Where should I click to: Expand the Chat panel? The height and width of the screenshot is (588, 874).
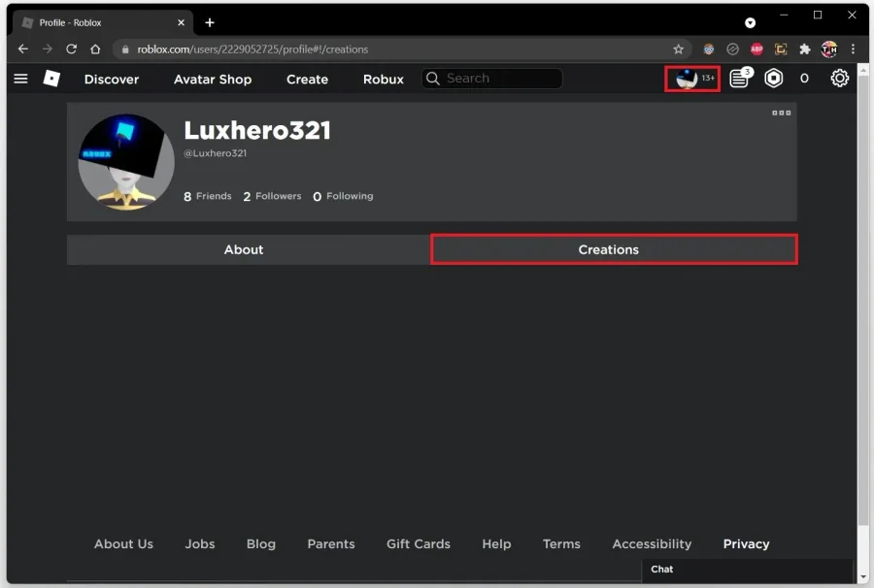[x=747, y=569]
